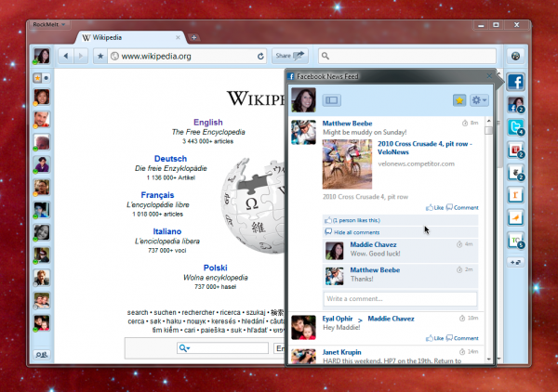Toggle the yellow star in Facebook panel
558x392 pixels.
pyautogui.click(x=459, y=100)
